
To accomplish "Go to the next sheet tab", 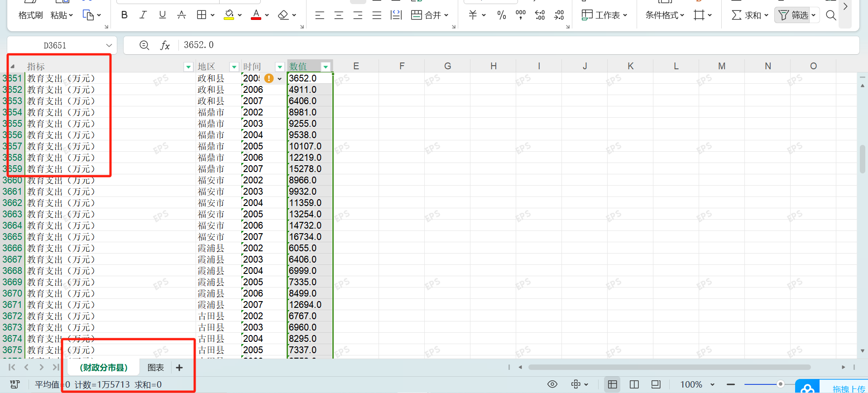I will click(x=41, y=367).
